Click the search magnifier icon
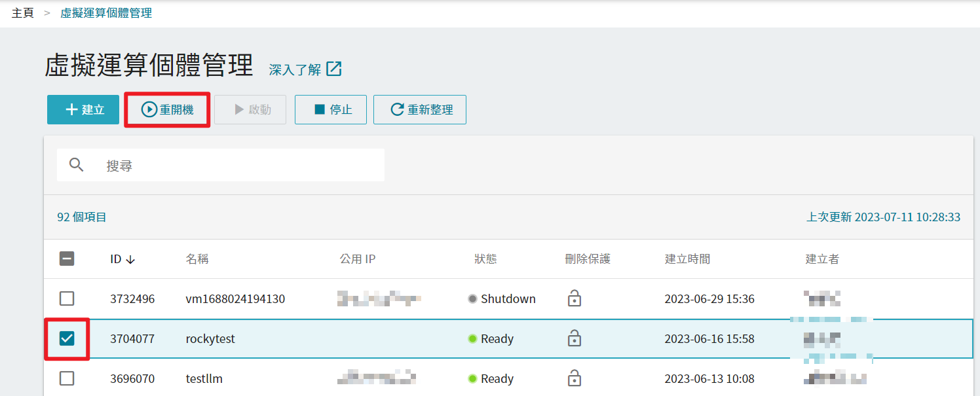 tap(77, 165)
